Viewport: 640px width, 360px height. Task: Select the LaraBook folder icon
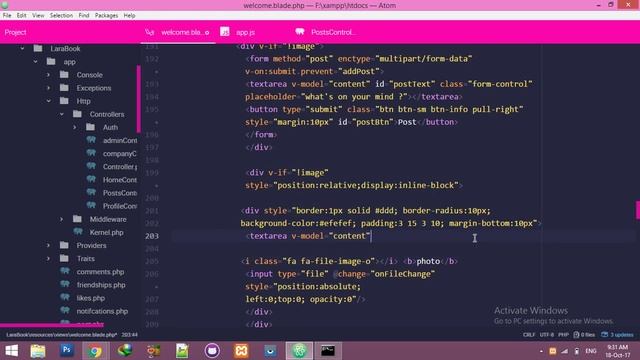(x=38, y=48)
